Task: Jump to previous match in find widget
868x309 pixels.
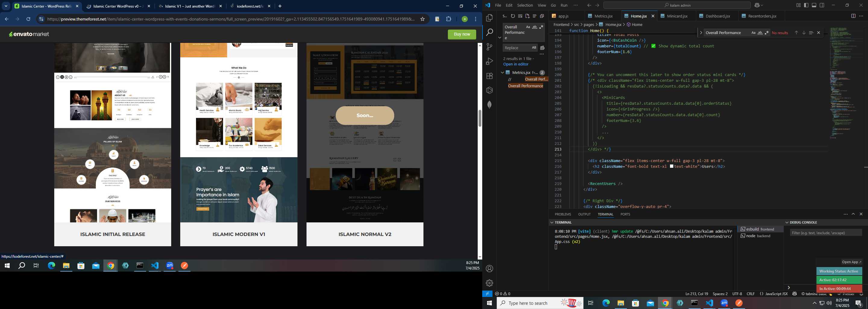Action: tap(796, 33)
